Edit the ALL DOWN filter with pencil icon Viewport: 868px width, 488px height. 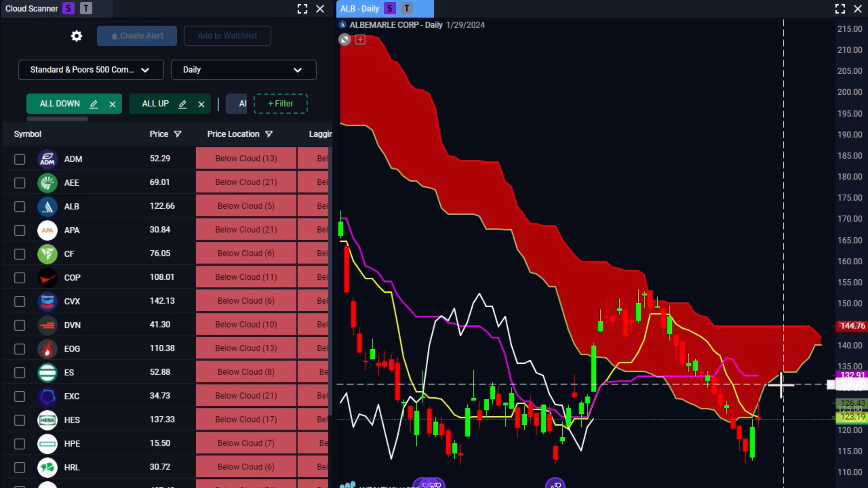94,104
